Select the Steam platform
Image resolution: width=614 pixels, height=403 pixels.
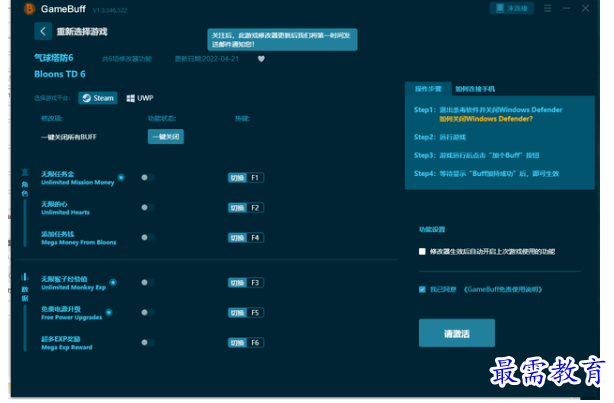[98, 98]
